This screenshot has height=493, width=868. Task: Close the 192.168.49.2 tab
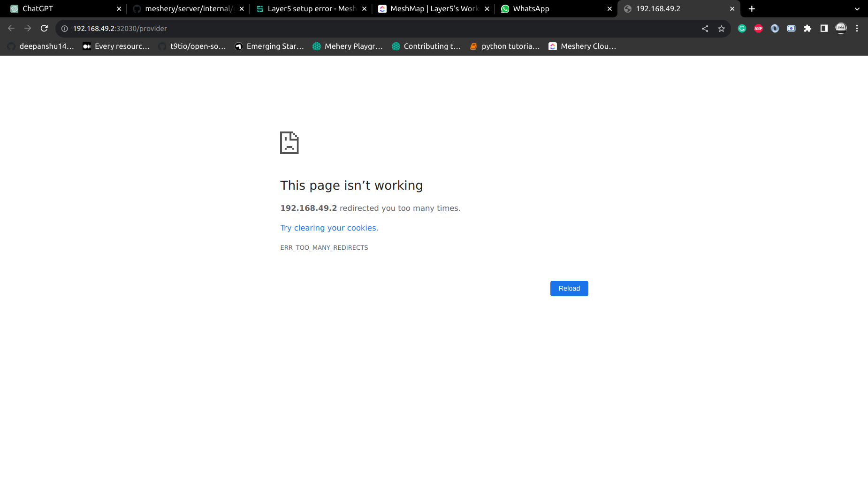pos(732,9)
